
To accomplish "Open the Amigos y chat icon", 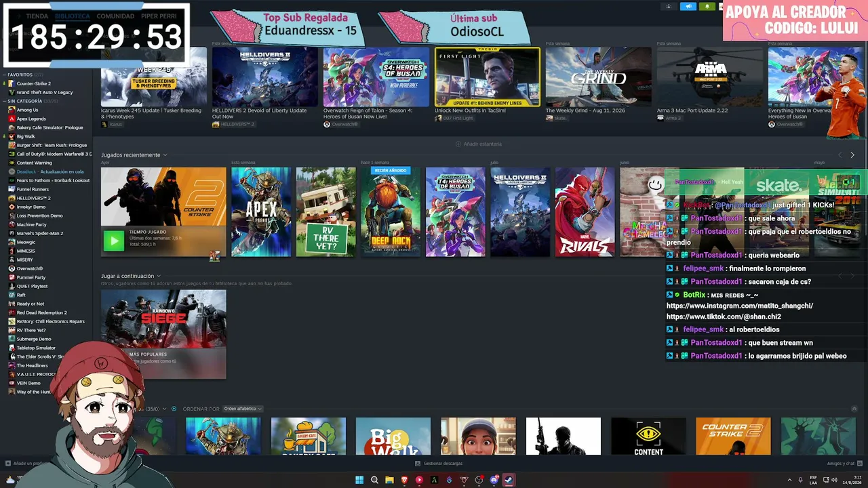I will (x=861, y=464).
